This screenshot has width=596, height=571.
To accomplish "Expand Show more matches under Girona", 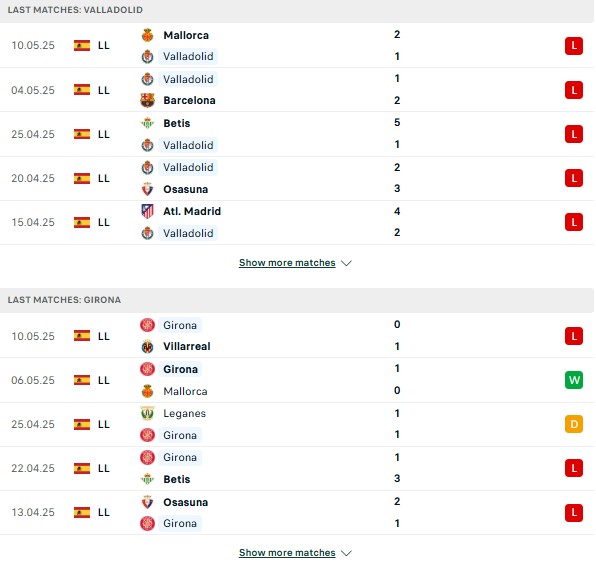I will [287, 553].
